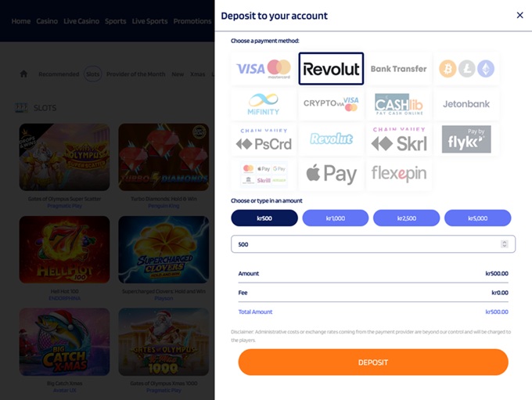The image size is (532, 400).
Task: Pick the Chain Valley PsCrd method
Action: (264, 139)
